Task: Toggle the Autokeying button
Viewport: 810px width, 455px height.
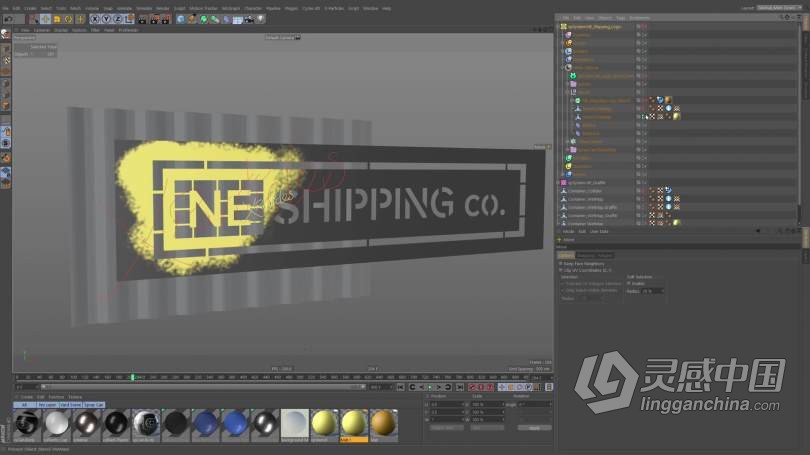Action: pyautogui.click(x=481, y=387)
